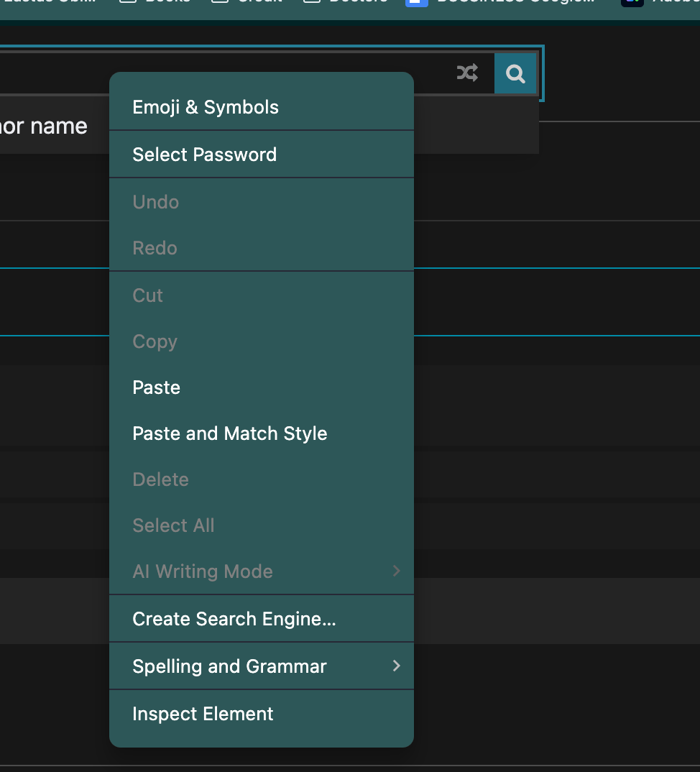The image size is (700, 772).
Task: Choose Paste and Match Style
Action: pyautogui.click(x=230, y=433)
